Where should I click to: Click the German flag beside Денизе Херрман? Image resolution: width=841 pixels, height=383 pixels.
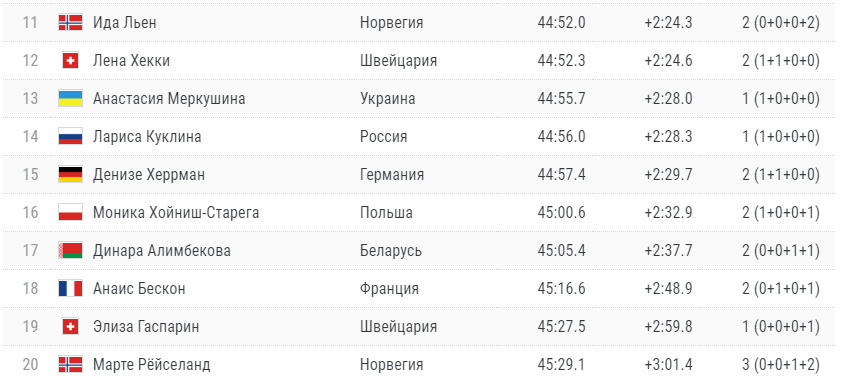click(70, 174)
